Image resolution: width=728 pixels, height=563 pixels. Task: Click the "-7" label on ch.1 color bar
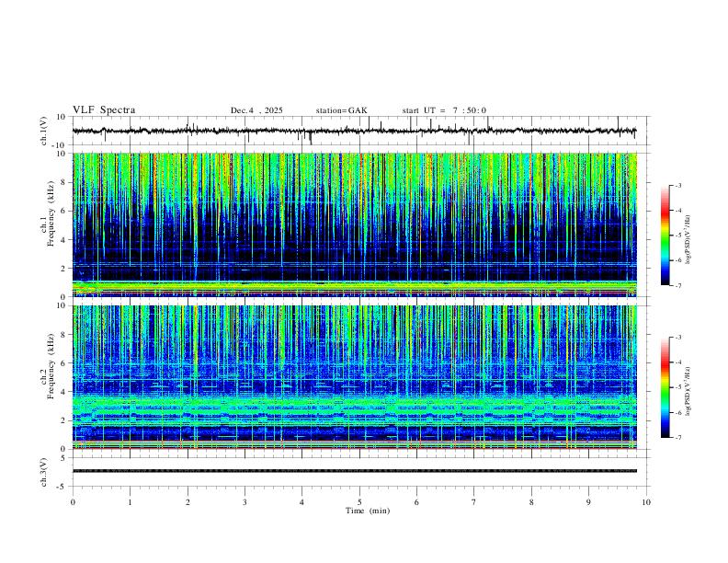(677, 285)
